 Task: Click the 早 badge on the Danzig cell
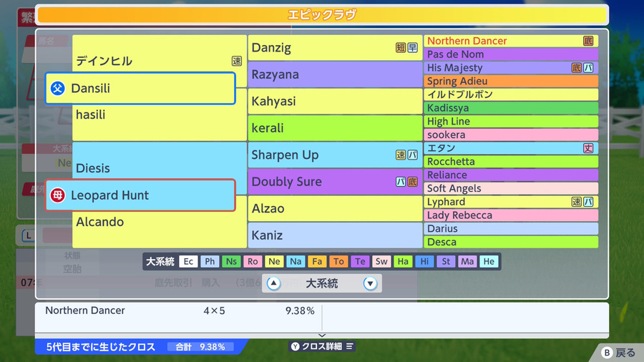tap(412, 48)
